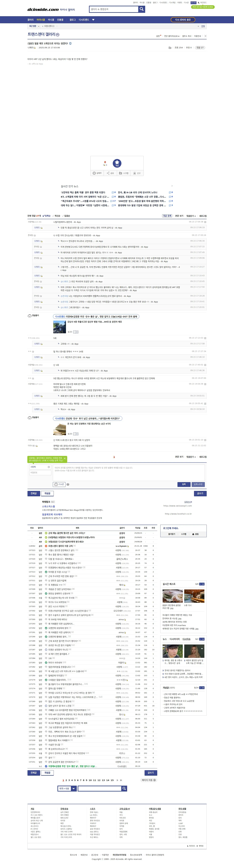234x868 pixels.
Task: Select 등록순 comment sort
Action: (46, 216)
